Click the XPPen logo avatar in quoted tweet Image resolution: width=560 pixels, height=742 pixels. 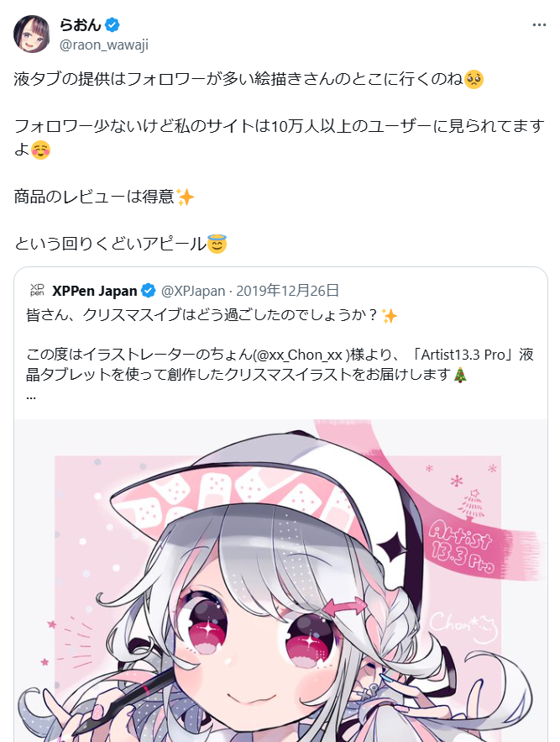click(37, 290)
